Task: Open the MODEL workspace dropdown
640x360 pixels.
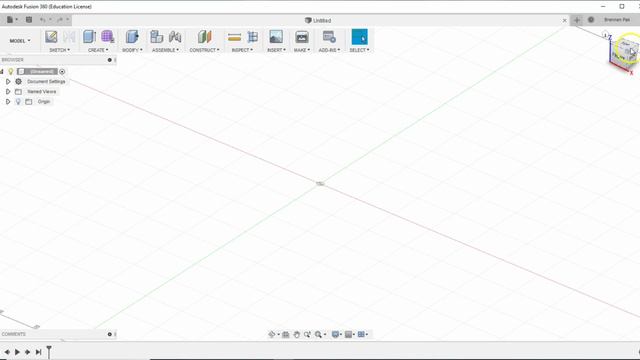Action: pos(20,41)
